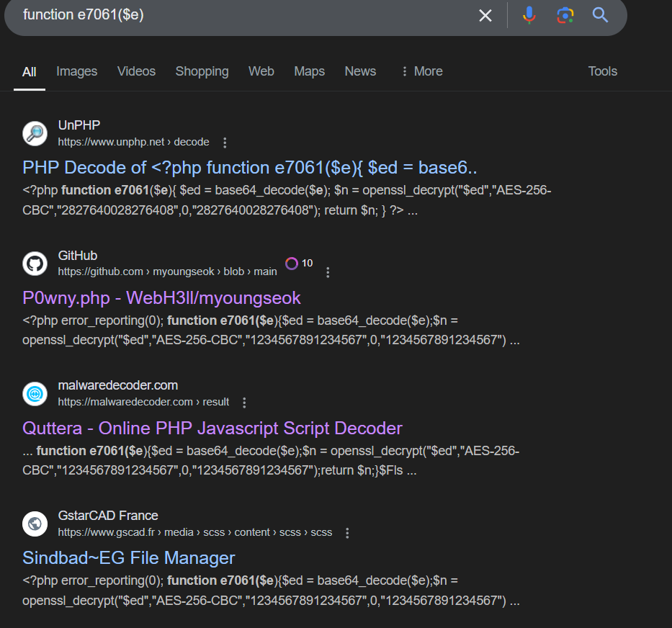
Task: Click the Quttera snippet ending in return $n;}$Fls
Action: [271, 461]
